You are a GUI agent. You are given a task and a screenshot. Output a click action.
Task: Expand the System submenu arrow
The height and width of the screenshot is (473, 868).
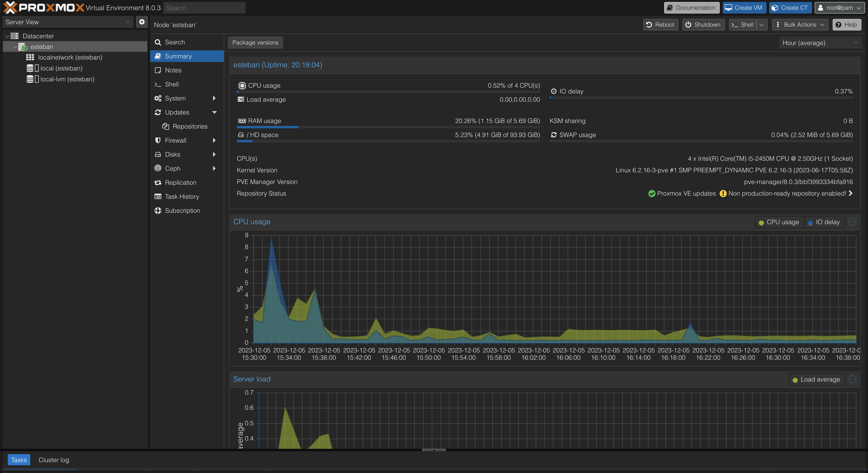click(214, 98)
